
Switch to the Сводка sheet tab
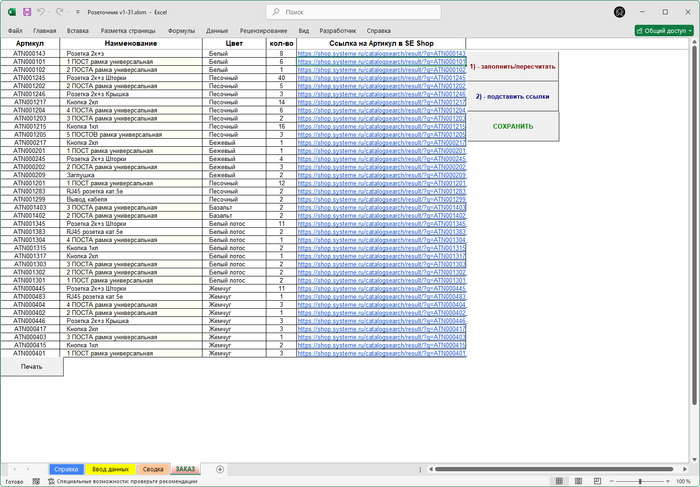tap(152, 468)
